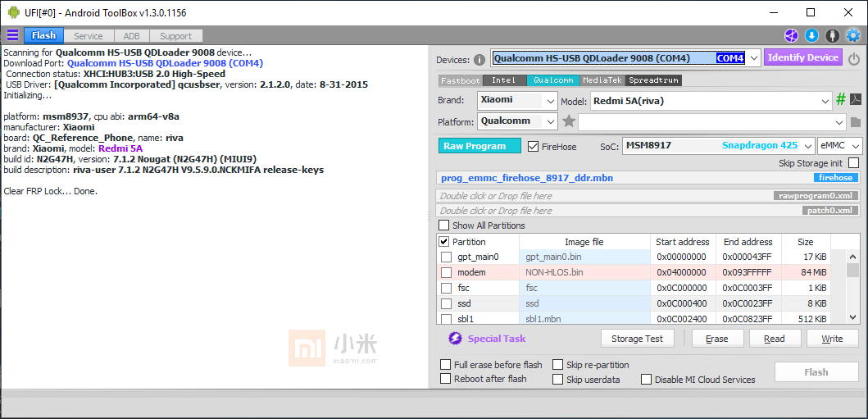Open the SoC MSM8917 dropdown

point(807,146)
